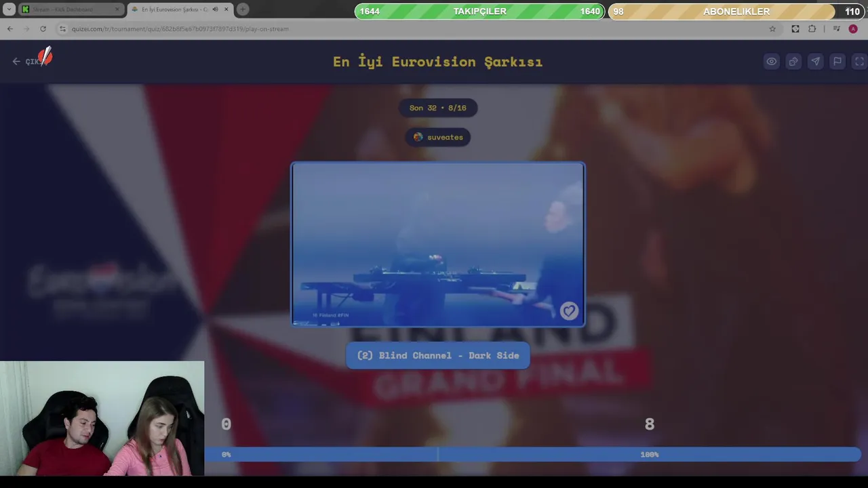The image size is (868, 488).
Task: Open site information icon in address bar
Action: point(62,28)
